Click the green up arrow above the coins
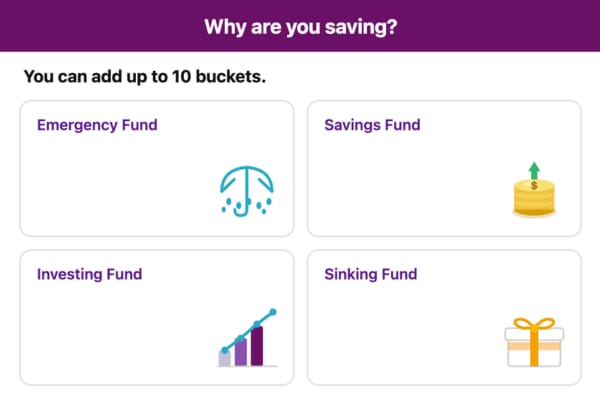This screenshot has height=400, width=600. click(534, 169)
